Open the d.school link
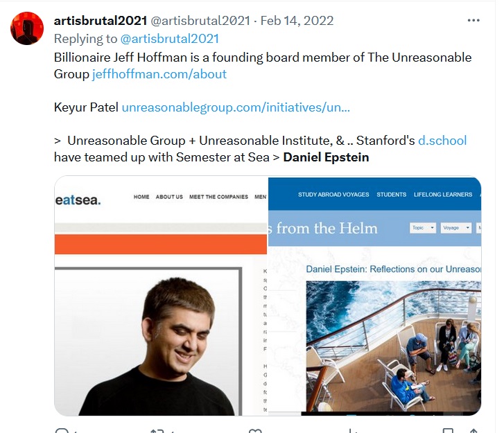 click(x=442, y=141)
